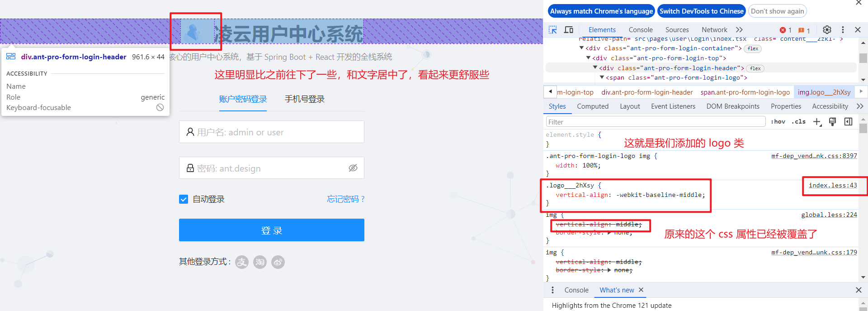Switch to the 手机号登录 tab
Screen dimensions: 868x311
point(304,99)
